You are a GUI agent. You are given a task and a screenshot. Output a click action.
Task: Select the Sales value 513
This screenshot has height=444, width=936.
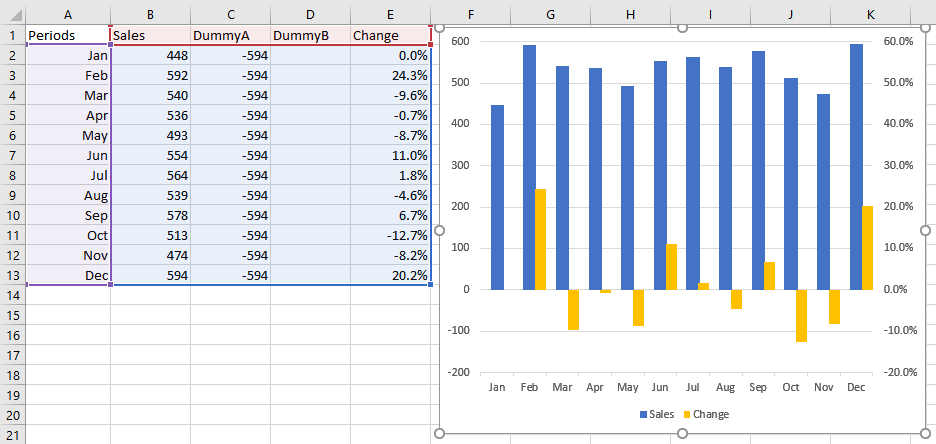click(x=150, y=235)
